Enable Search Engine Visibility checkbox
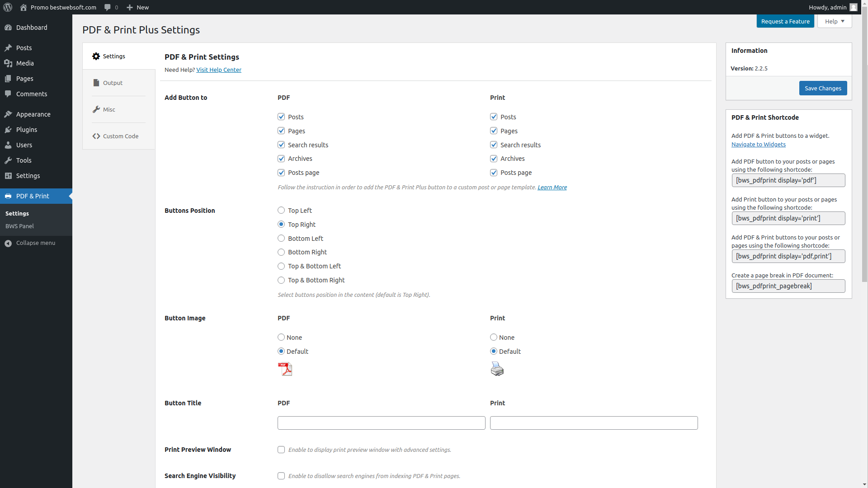868x488 pixels. (281, 476)
